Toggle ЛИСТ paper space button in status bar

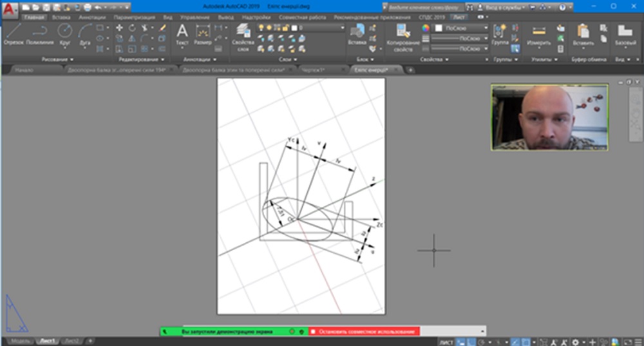446,342
